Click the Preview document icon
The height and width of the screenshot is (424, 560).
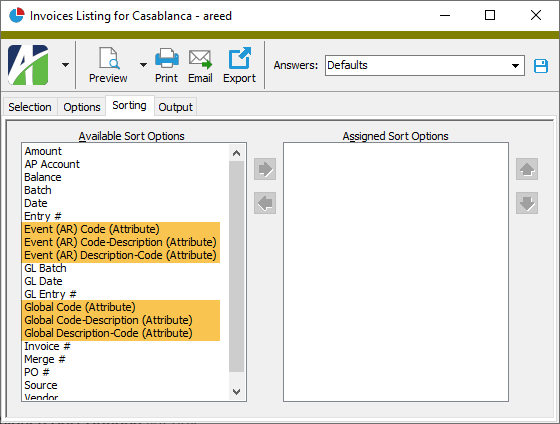109,58
